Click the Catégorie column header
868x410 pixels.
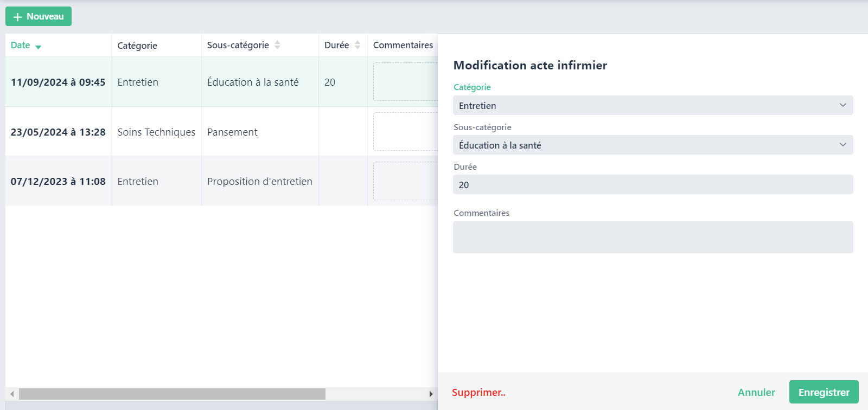click(137, 46)
